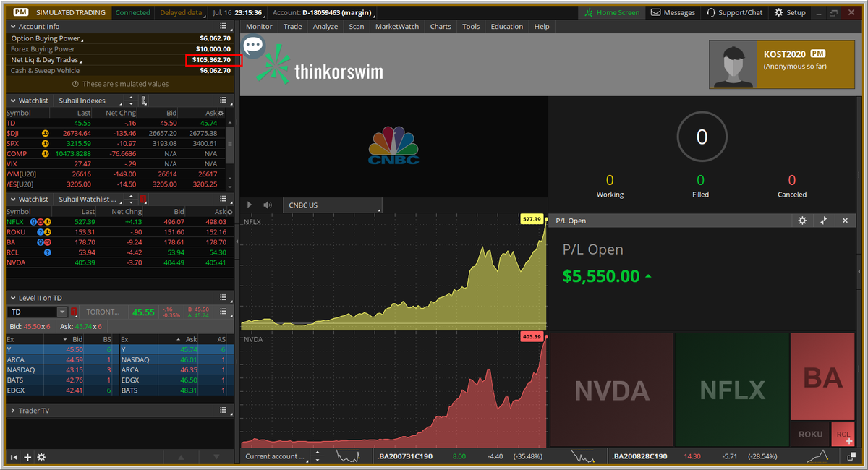Select the ROKU heatmap tile
This screenshot has width=868, height=470.
810,434
